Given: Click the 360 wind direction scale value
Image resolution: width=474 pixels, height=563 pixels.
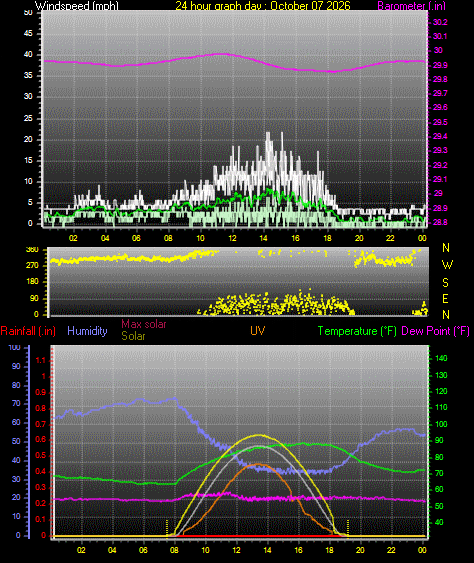Looking at the screenshot, I should (32, 250).
